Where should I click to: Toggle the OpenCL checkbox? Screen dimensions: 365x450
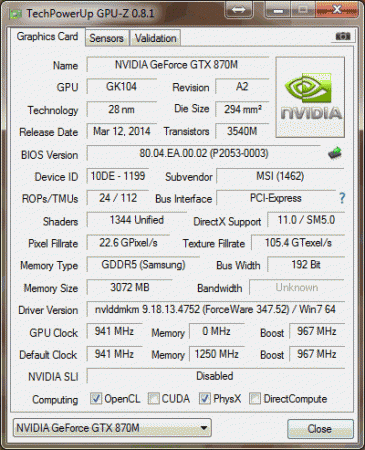point(96,398)
